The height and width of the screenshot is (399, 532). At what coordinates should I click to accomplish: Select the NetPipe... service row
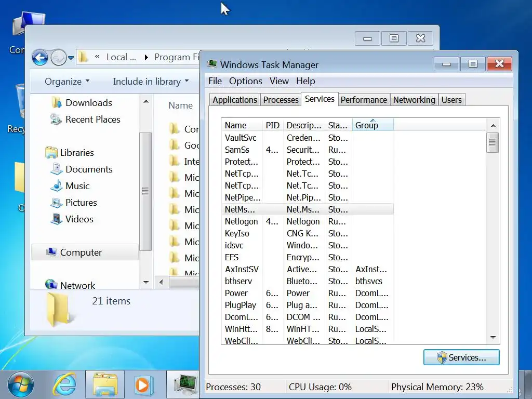[308, 197]
